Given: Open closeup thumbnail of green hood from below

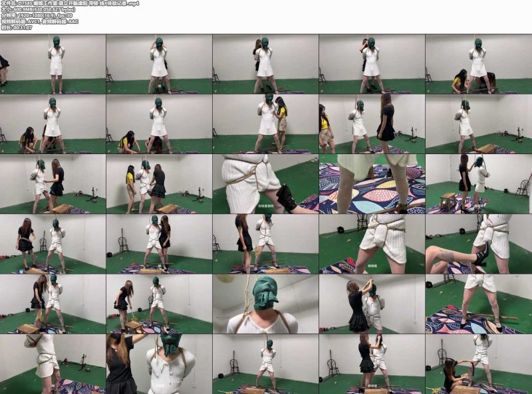Looking at the screenshot, I should click(x=265, y=304).
